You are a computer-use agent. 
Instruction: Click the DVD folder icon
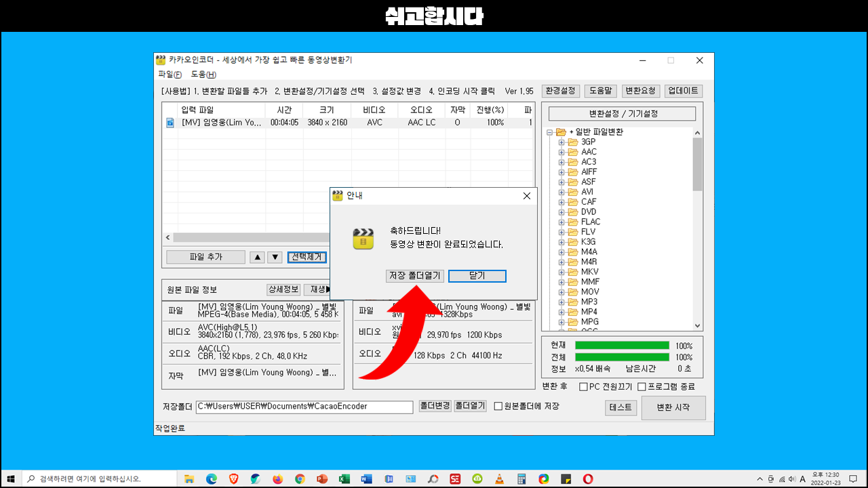point(572,212)
